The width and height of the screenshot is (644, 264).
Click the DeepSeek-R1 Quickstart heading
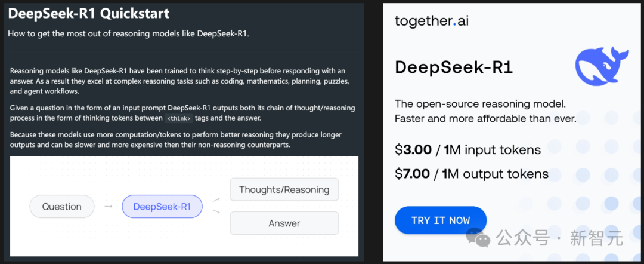coord(89,13)
